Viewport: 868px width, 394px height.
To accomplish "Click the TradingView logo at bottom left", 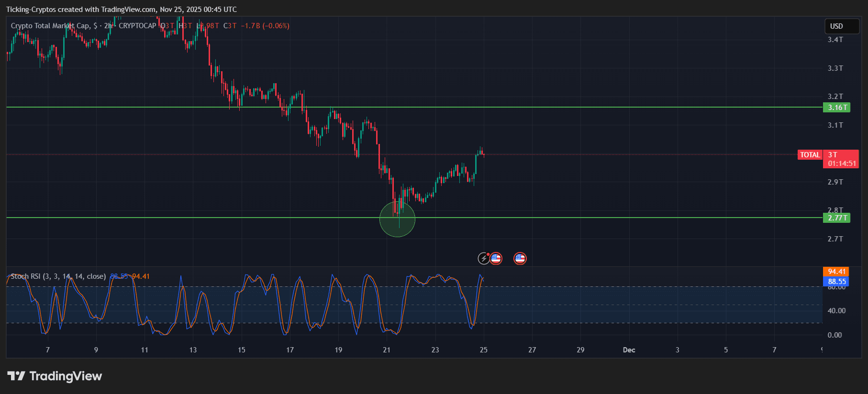I will pyautogui.click(x=55, y=376).
